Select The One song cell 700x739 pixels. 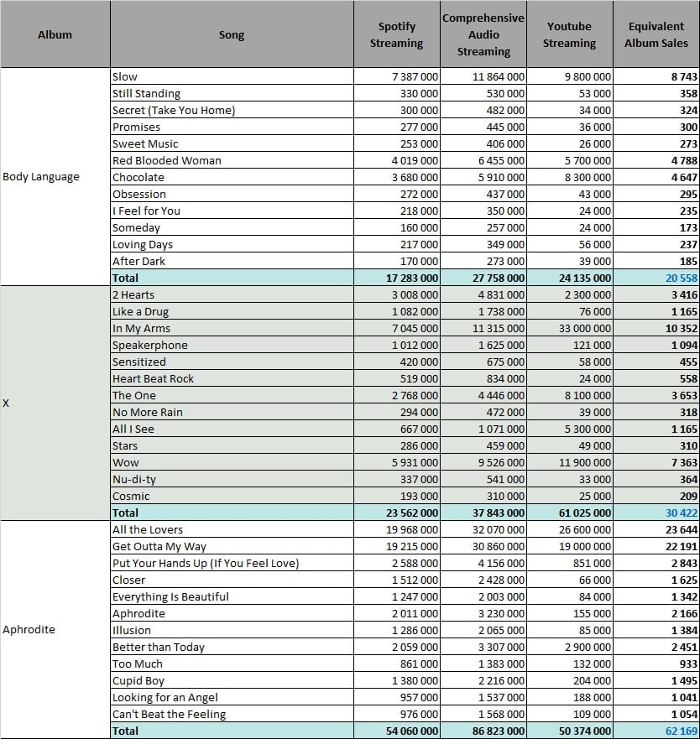tap(232, 395)
